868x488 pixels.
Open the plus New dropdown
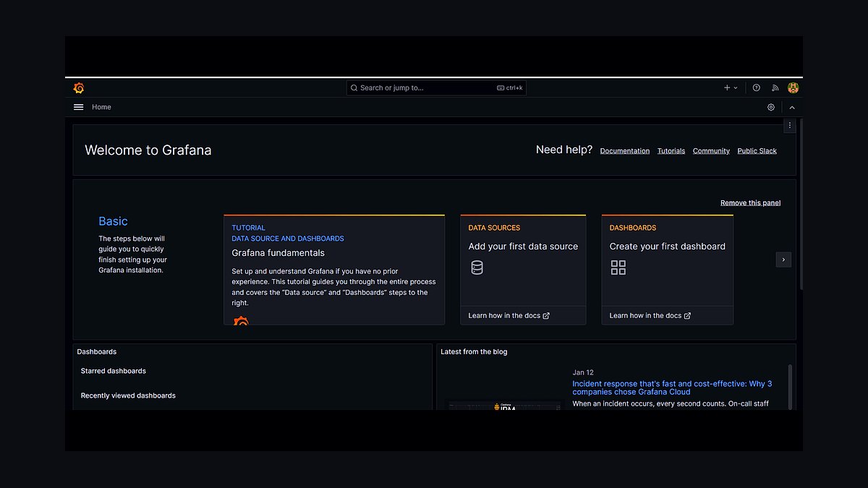point(731,87)
